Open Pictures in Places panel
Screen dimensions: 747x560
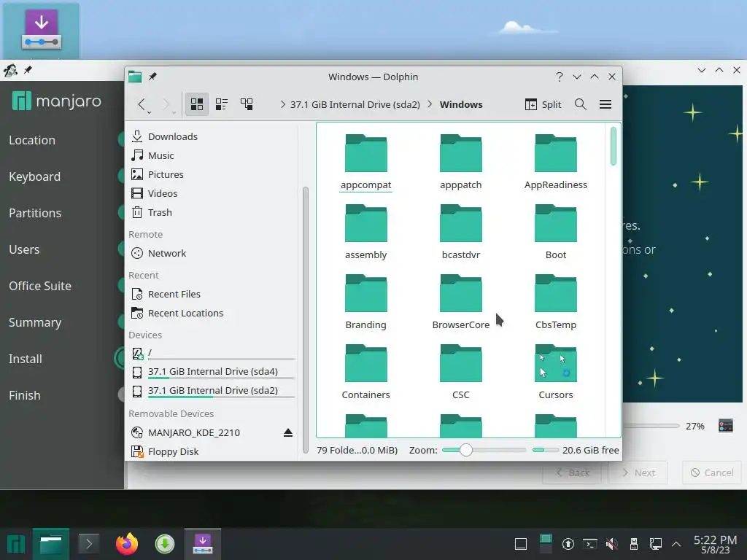pos(212,175)
